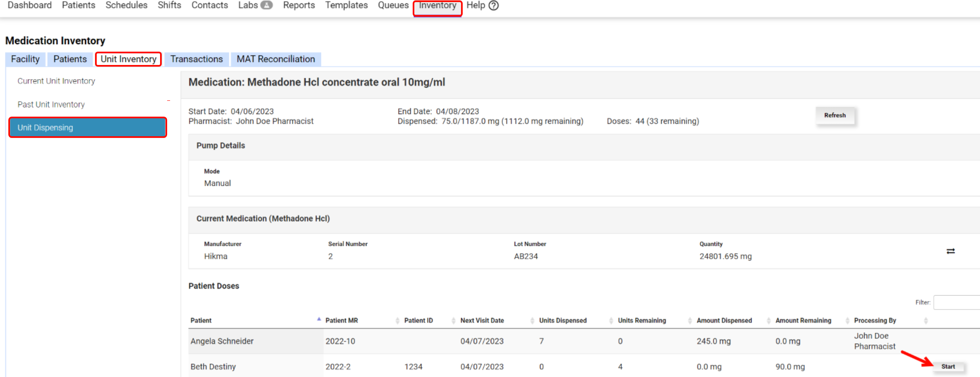Collapse the Past Unit Inventory section
The image size is (980, 377).
tap(168, 101)
